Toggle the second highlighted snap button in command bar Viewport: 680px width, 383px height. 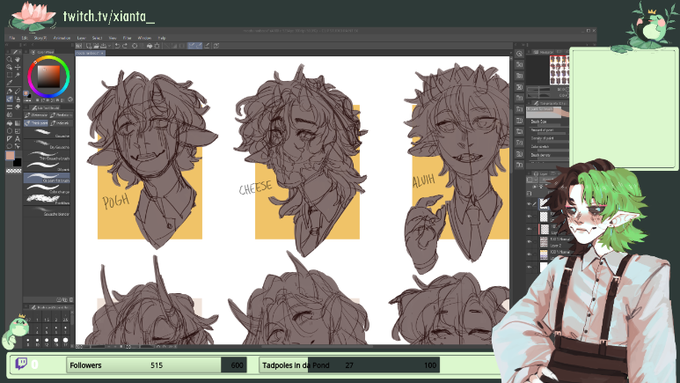tap(199, 46)
